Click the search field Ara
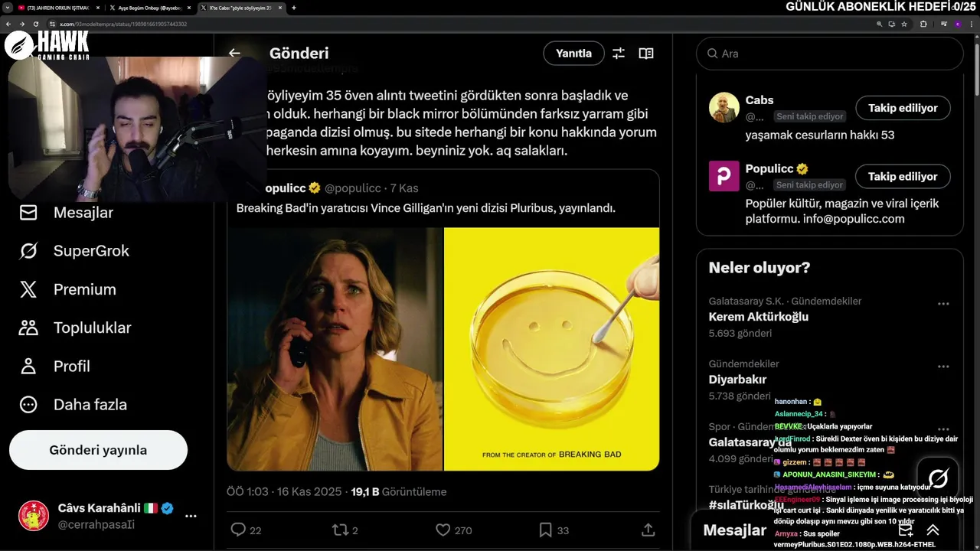Image resolution: width=980 pixels, height=551 pixels. [x=829, y=54]
